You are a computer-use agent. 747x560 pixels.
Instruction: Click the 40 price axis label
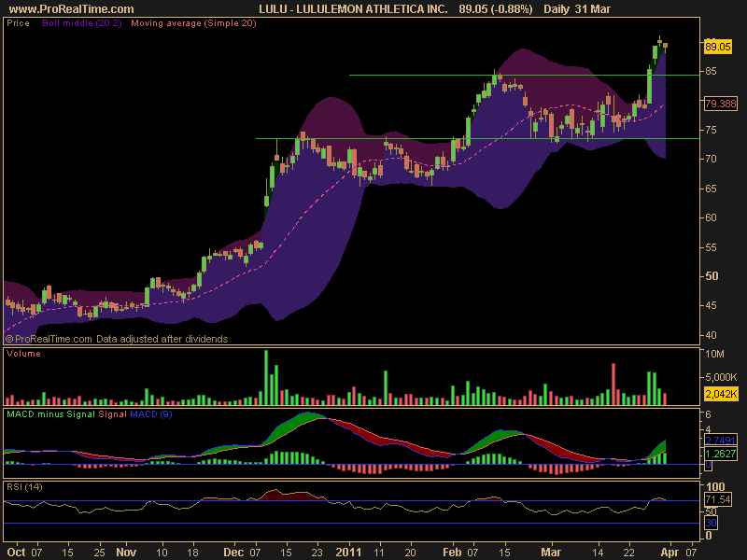(711, 335)
